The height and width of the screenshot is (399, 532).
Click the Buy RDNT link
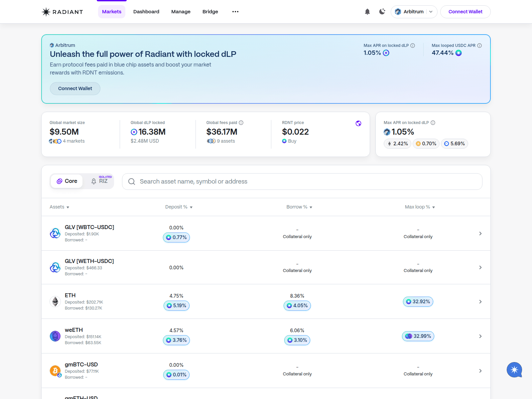[289, 141]
